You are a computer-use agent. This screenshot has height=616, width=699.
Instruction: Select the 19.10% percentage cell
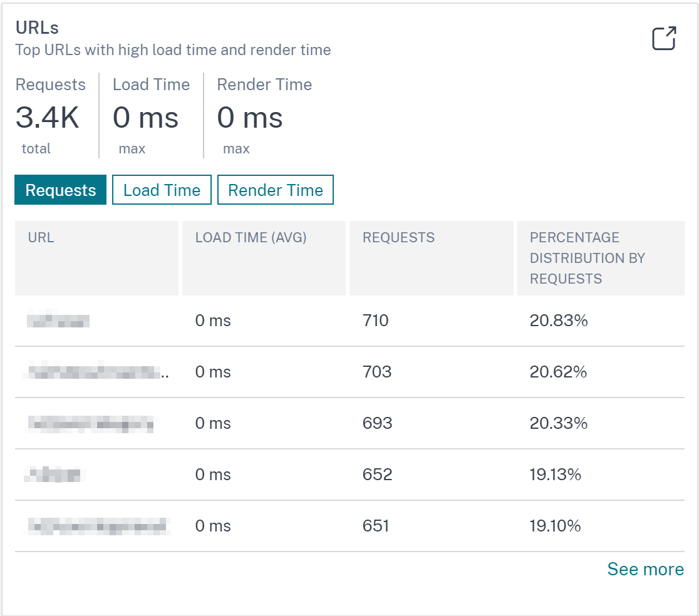tap(555, 526)
